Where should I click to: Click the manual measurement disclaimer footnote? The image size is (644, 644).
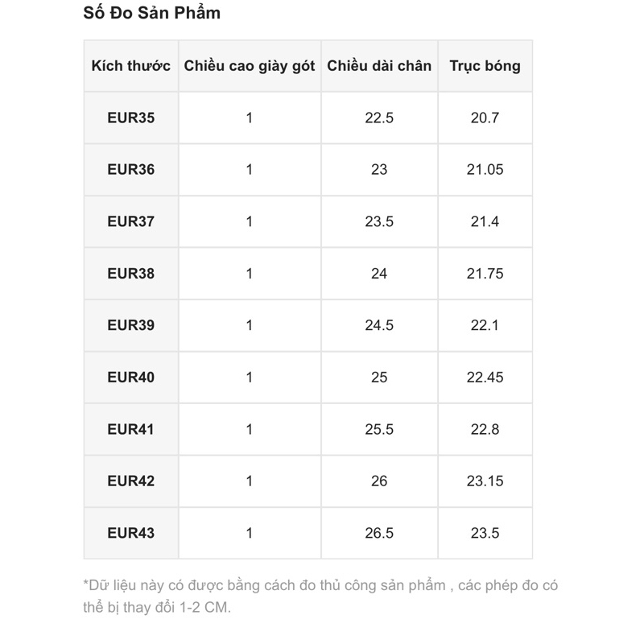[320, 596]
